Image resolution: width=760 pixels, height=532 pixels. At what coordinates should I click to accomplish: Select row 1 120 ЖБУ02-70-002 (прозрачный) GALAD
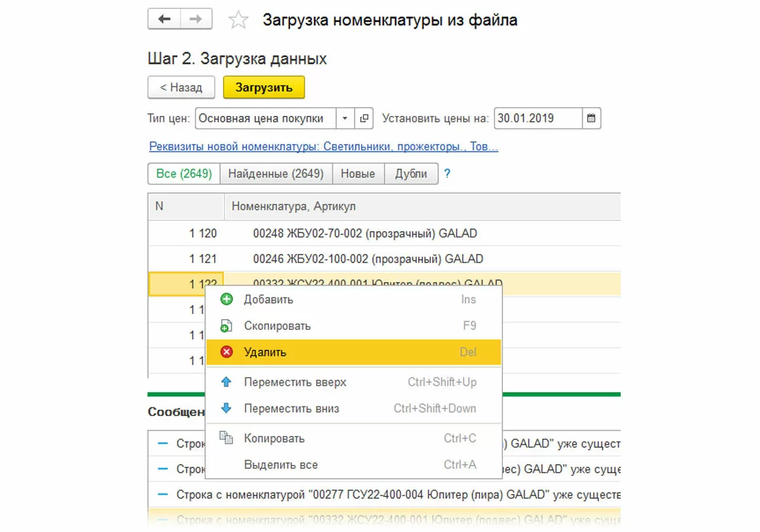pos(384,233)
